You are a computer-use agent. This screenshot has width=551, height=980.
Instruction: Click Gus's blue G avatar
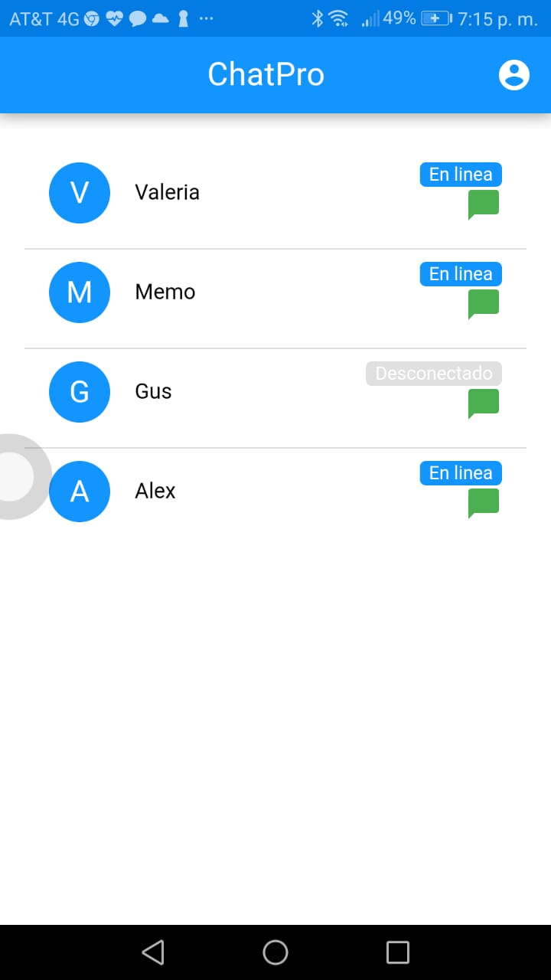pyautogui.click(x=80, y=392)
